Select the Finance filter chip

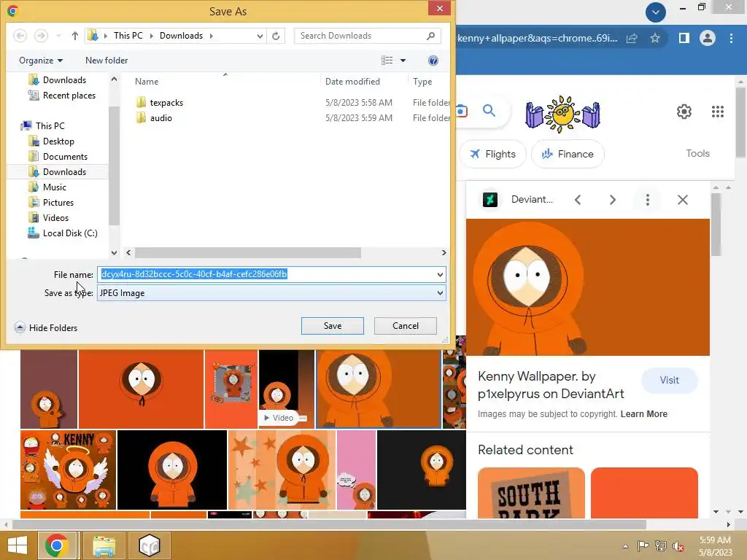pos(568,154)
